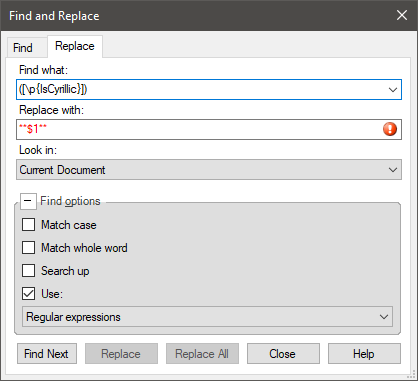The height and width of the screenshot is (381, 418).
Task: Click the red error icon in Replace with
Action: click(390, 129)
